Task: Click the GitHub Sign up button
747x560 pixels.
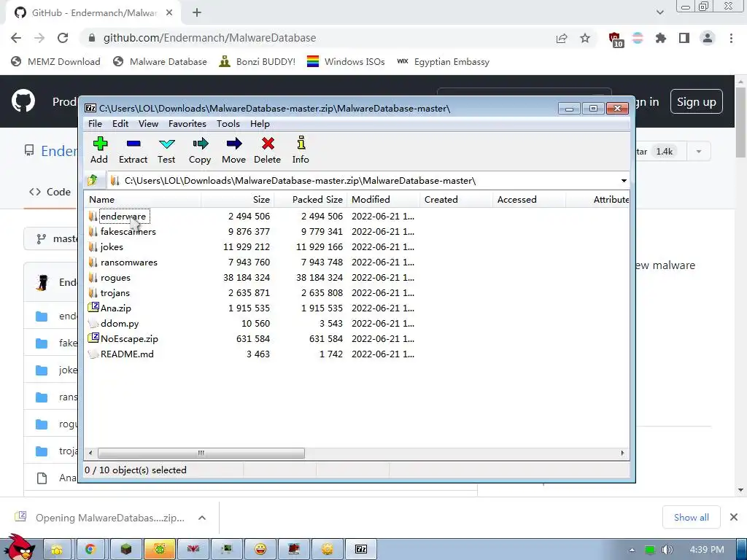Action: coord(697,101)
